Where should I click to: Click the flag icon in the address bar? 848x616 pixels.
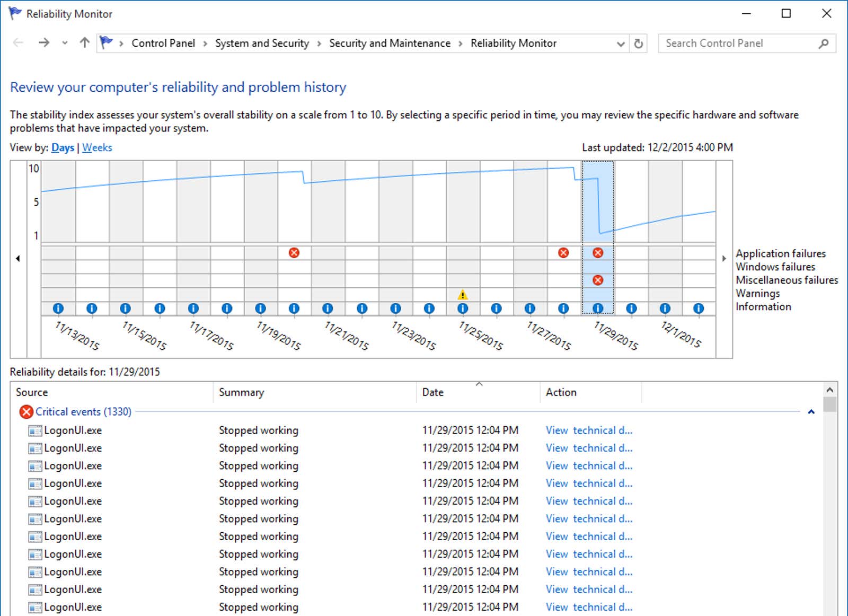pyautogui.click(x=107, y=42)
